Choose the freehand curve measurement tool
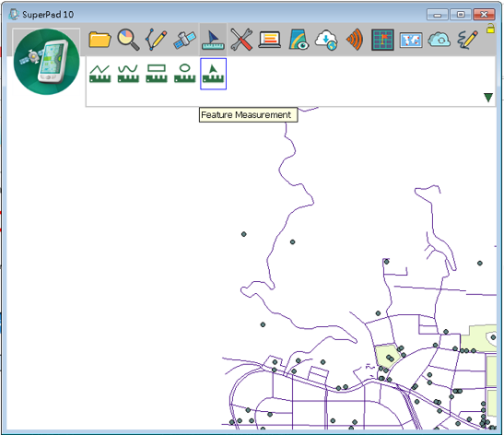 [x=128, y=74]
